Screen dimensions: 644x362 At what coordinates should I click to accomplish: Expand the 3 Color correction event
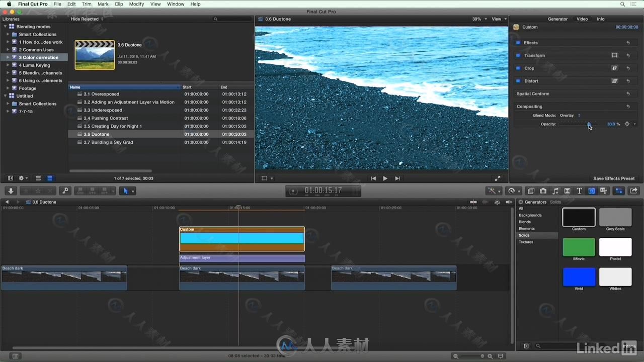coord(8,57)
